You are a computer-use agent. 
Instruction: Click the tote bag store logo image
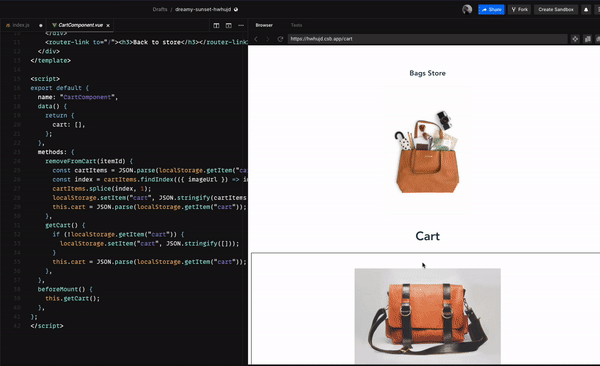(x=427, y=152)
